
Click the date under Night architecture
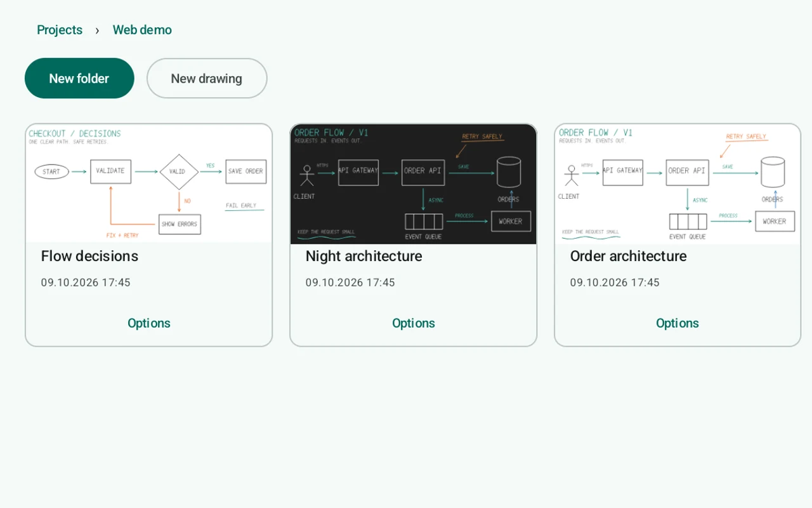(x=350, y=283)
